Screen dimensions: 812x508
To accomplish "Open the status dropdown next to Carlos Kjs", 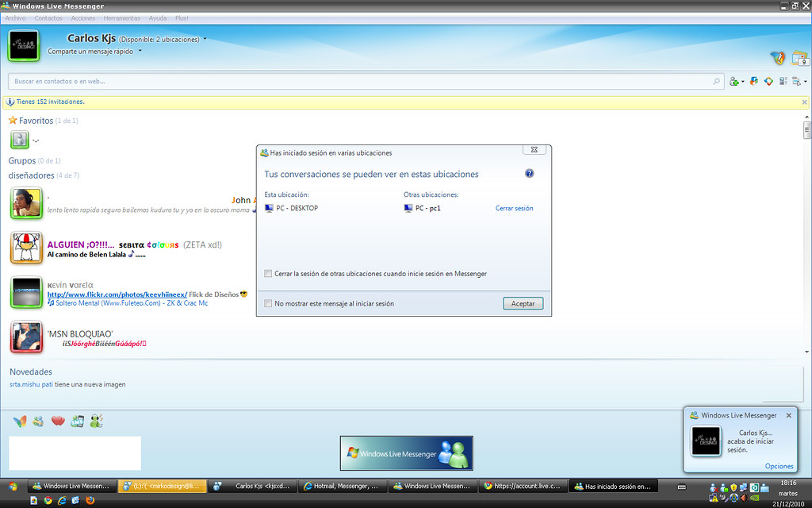I will pyautogui.click(x=205, y=39).
